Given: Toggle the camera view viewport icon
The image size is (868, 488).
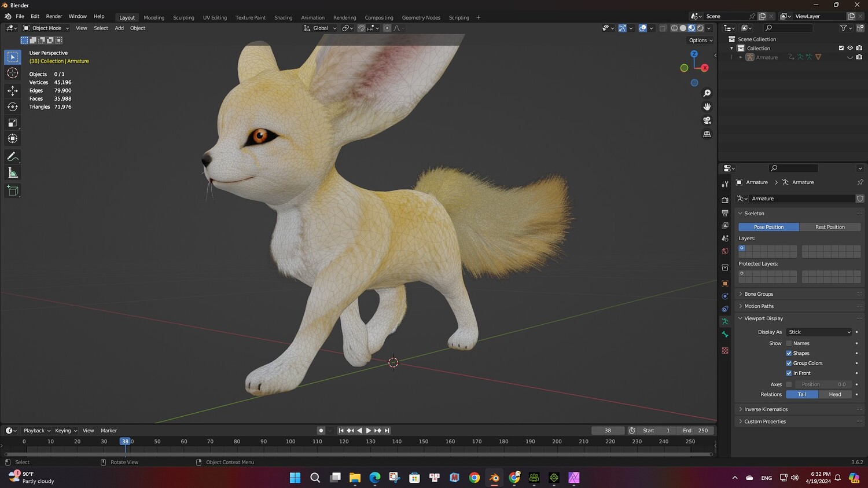Looking at the screenshot, I should coord(707,120).
